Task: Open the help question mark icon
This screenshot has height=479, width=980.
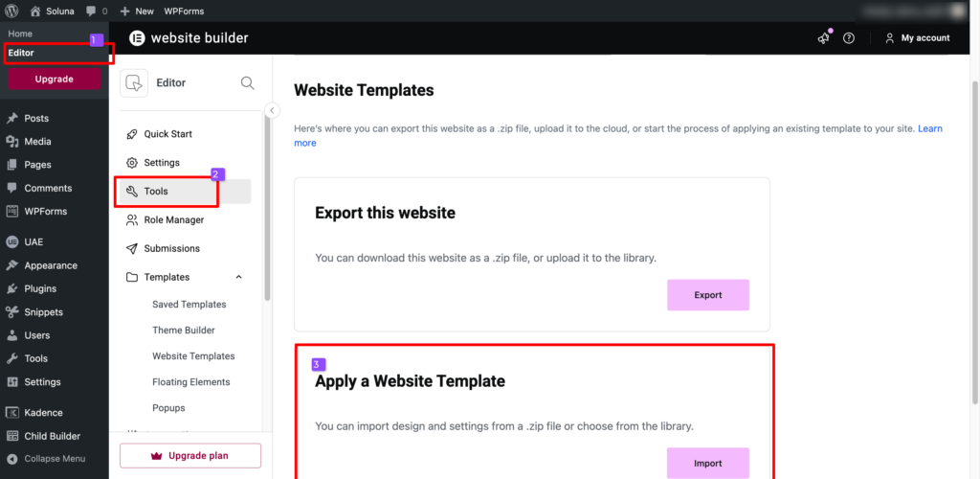Action: [x=848, y=38]
